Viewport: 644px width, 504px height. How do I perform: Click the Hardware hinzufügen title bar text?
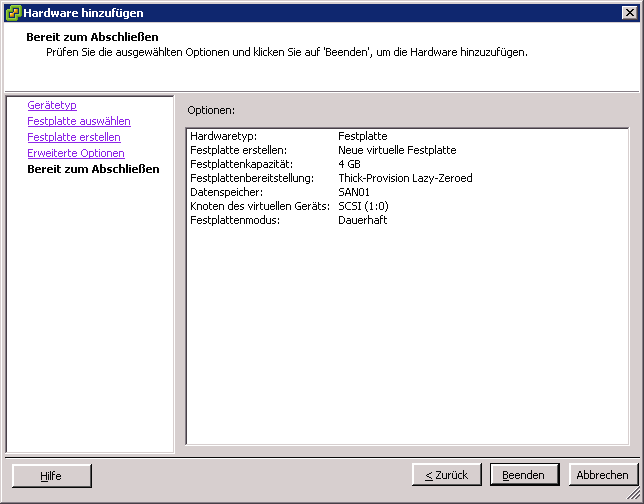[x=83, y=13]
